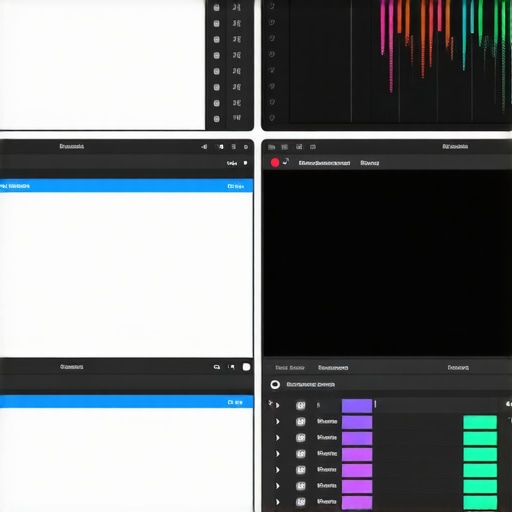This screenshot has width=512, height=512.
Task: Toggle the first track row's square icon
Action: click(301, 405)
